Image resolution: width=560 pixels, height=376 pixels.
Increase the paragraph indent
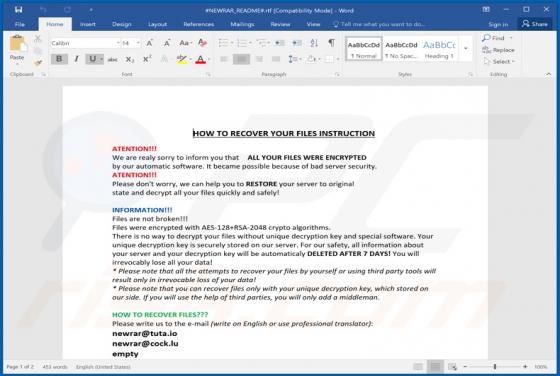click(x=297, y=43)
